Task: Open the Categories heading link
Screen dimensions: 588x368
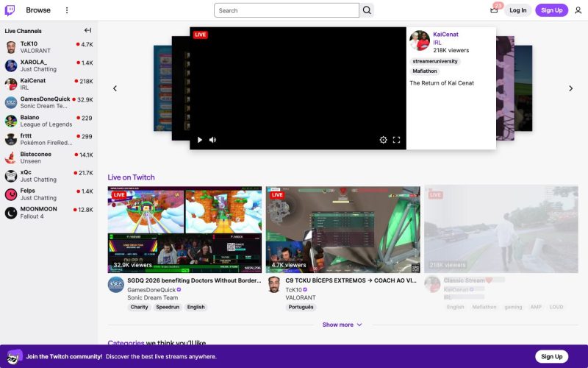Action: 126,342
